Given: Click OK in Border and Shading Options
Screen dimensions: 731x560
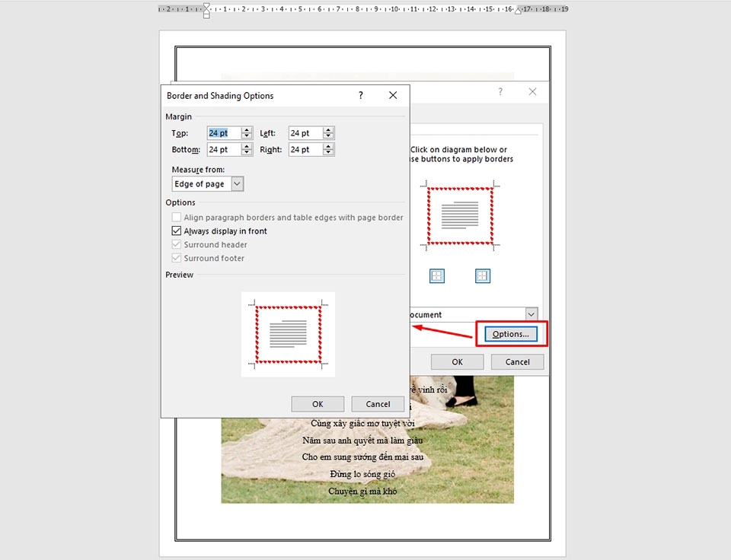Looking at the screenshot, I should tap(318, 403).
